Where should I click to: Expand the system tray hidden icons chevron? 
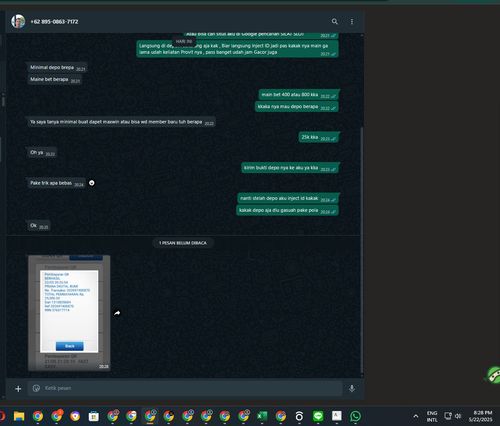(416, 416)
